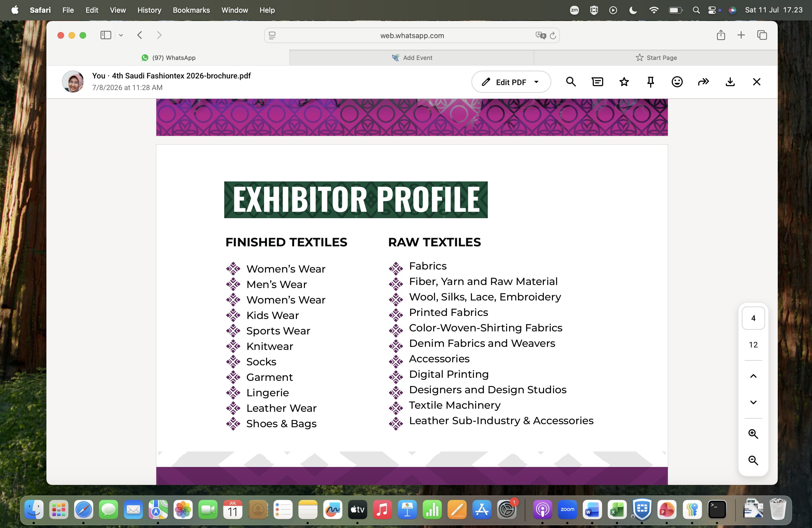Open Launchpad from the Dock

[x=59, y=509]
